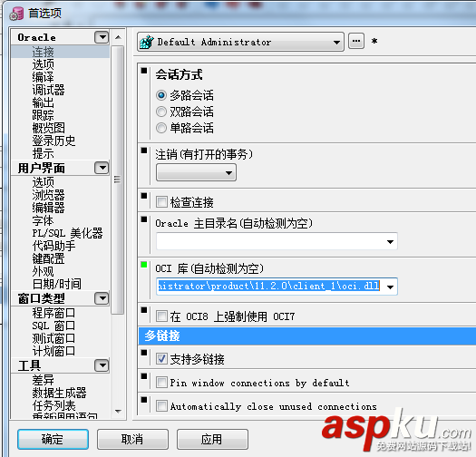Click the 多链接 section header
The image size is (476, 457).
coord(307,335)
